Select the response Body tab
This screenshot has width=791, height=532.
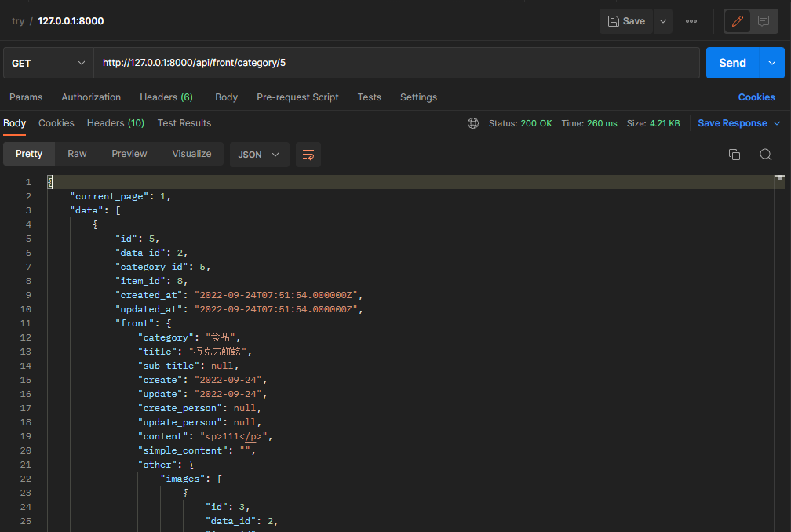coord(15,123)
